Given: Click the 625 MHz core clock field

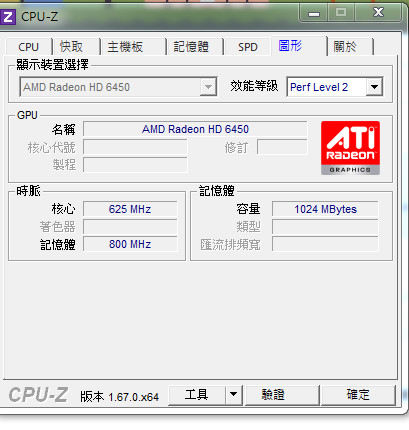Looking at the screenshot, I should pyautogui.click(x=130, y=209).
